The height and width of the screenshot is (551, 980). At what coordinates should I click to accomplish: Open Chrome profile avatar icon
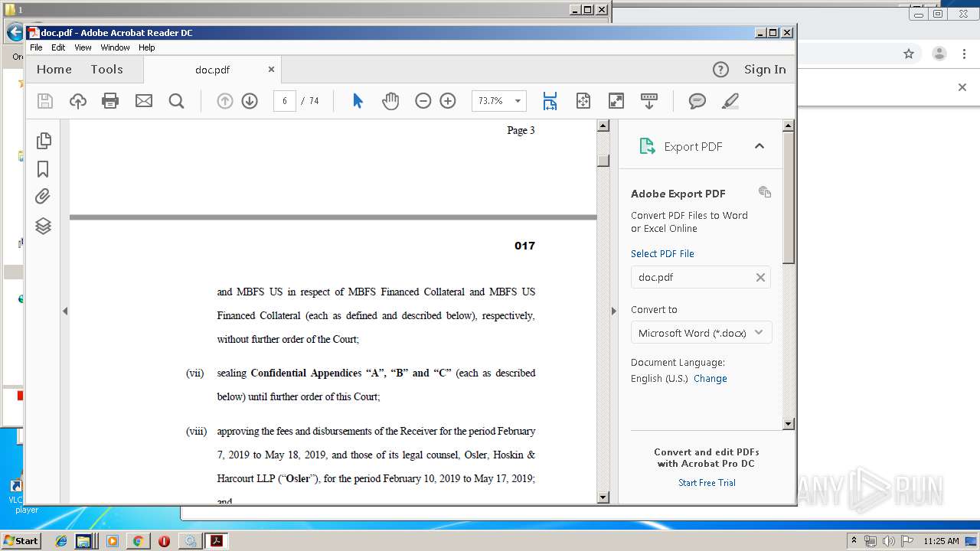pyautogui.click(x=939, y=54)
